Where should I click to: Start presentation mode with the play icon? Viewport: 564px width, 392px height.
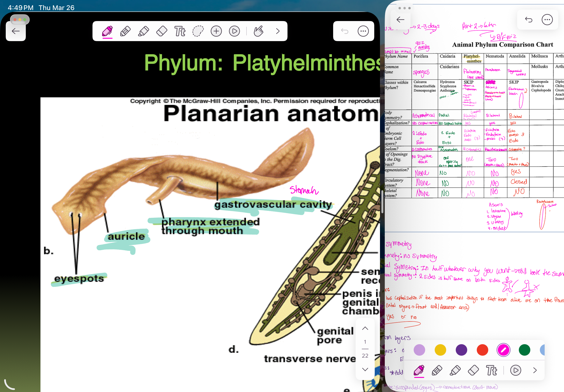click(235, 31)
